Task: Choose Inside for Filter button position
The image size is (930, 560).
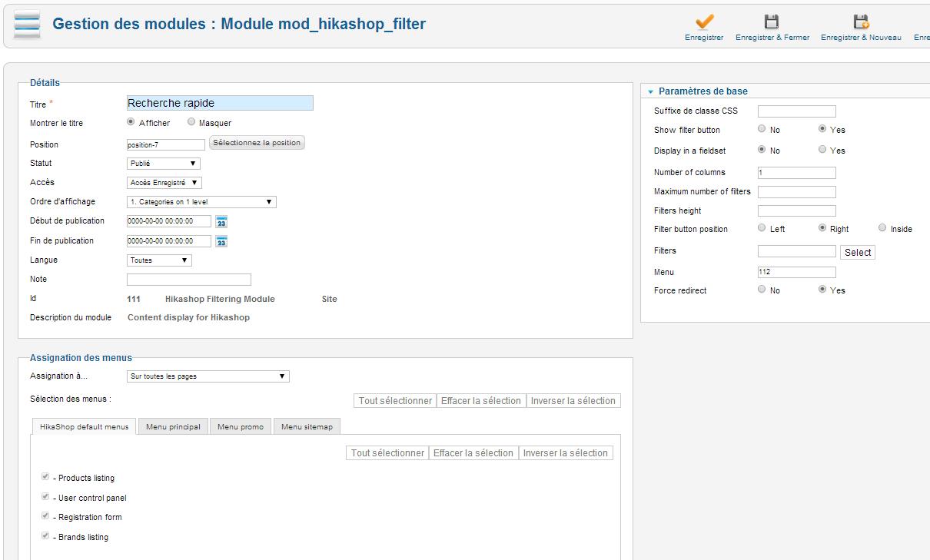Action: (x=882, y=228)
